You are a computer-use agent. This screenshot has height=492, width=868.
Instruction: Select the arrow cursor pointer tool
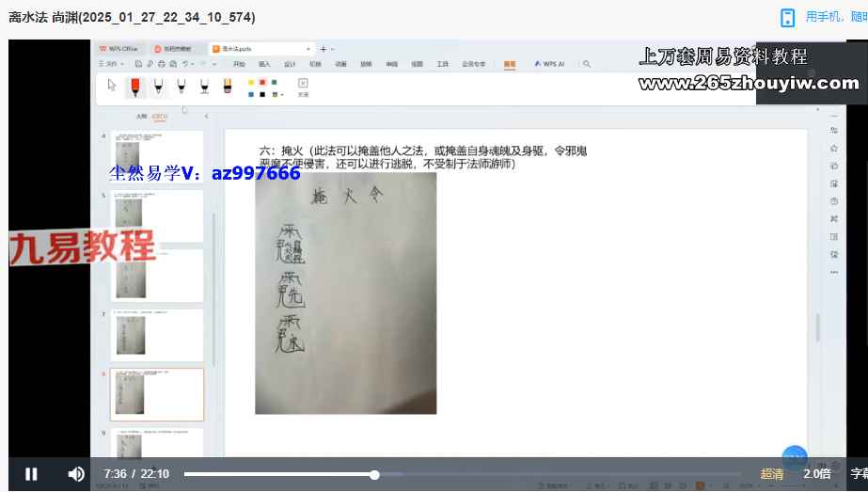click(x=112, y=86)
